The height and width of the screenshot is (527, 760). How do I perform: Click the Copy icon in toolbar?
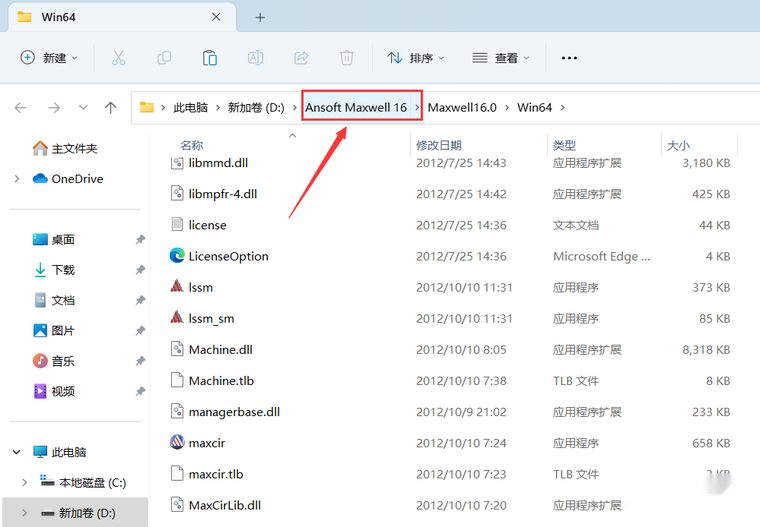(x=164, y=58)
